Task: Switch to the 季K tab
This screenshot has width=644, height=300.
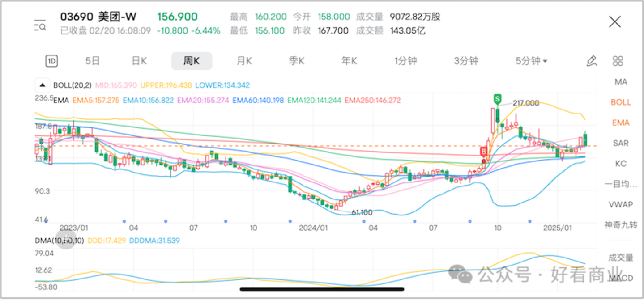Action: (296, 61)
